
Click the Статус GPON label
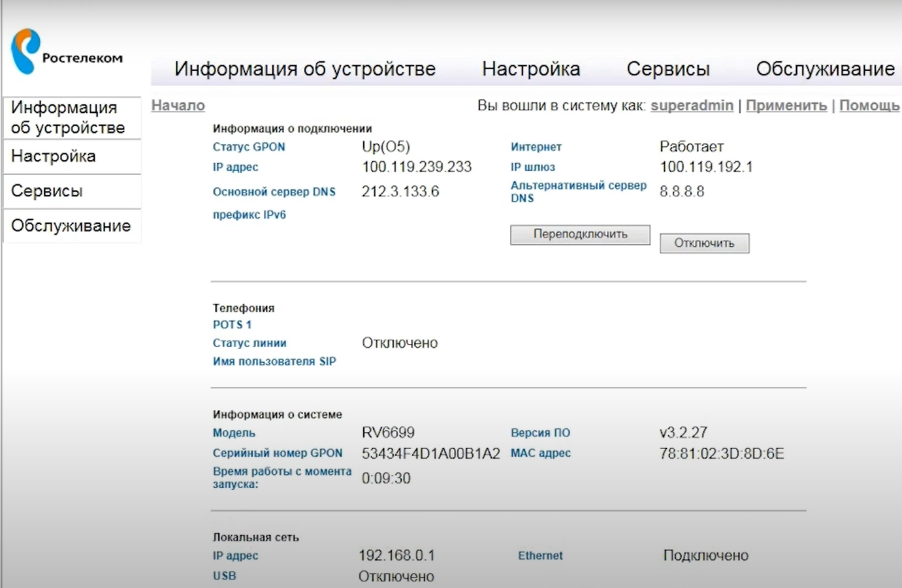(249, 147)
